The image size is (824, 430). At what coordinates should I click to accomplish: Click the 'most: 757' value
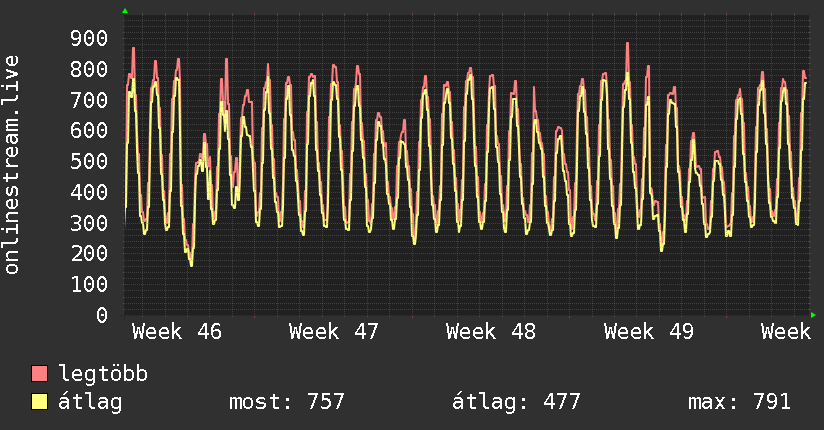pyautogui.click(x=287, y=402)
